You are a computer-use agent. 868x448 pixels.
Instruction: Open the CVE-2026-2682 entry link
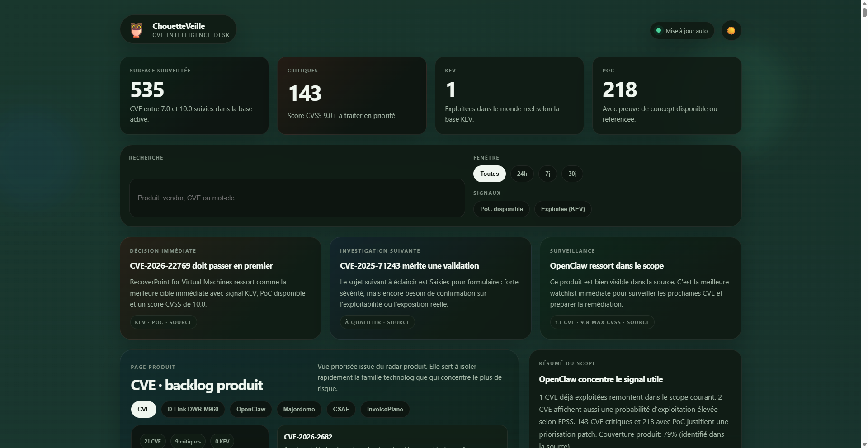(x=308, y=437)
